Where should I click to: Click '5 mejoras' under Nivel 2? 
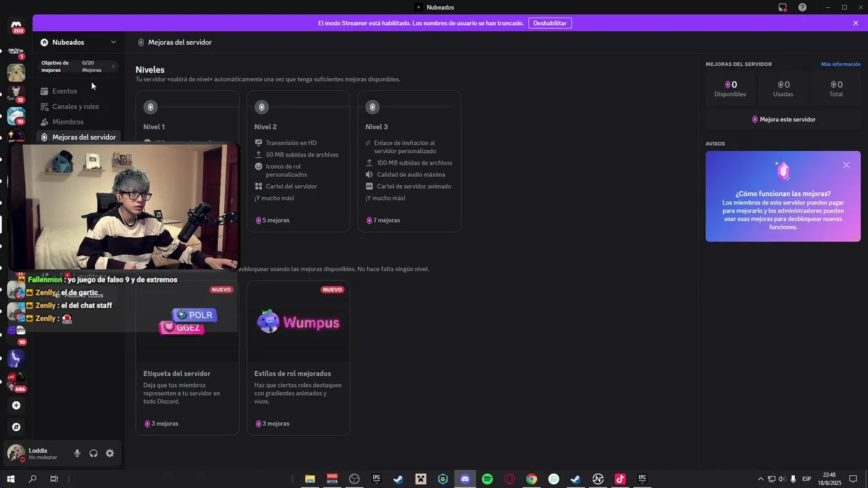(275, 220)
